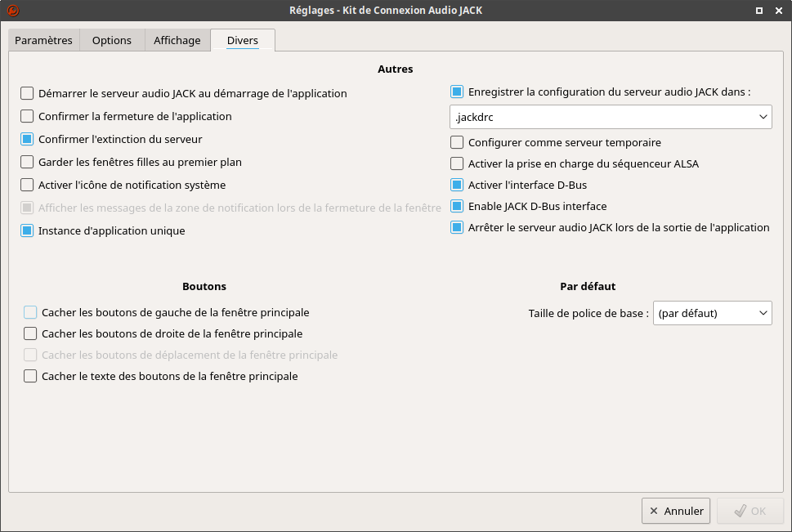The width and height of the screenshot is (792, 532).
Task: Switch to the Affichage tab
Action: point(177,40)
